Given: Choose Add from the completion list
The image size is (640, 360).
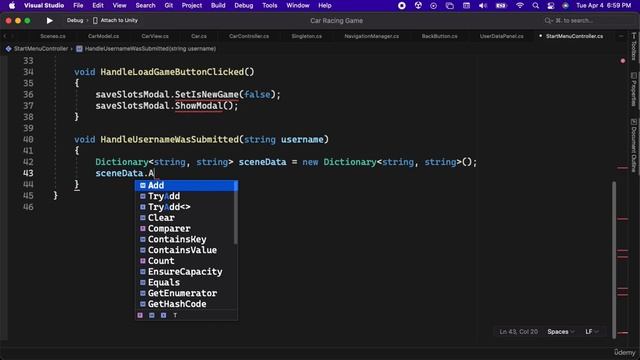Looking at the screenshot, I should coord(186,185).
